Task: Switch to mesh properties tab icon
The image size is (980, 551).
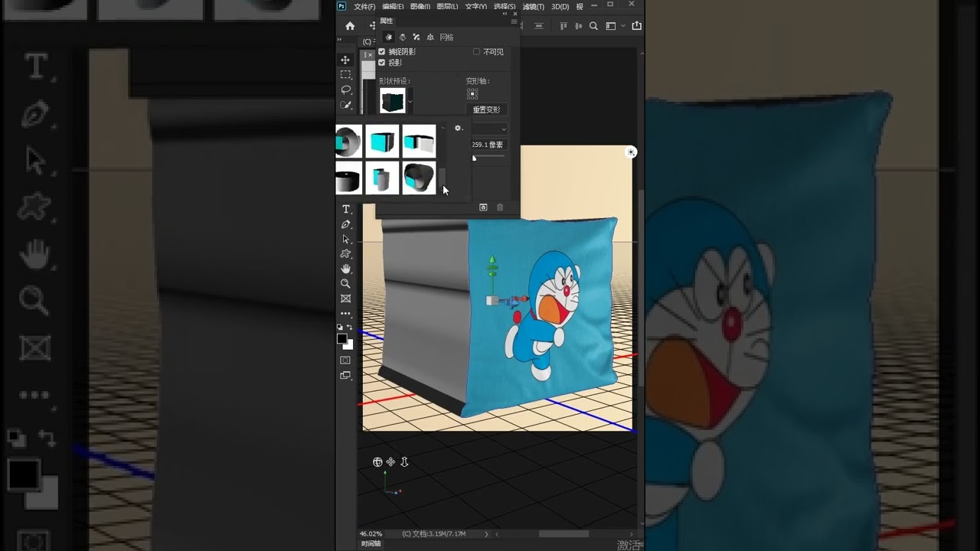Action: coord(389,37)
